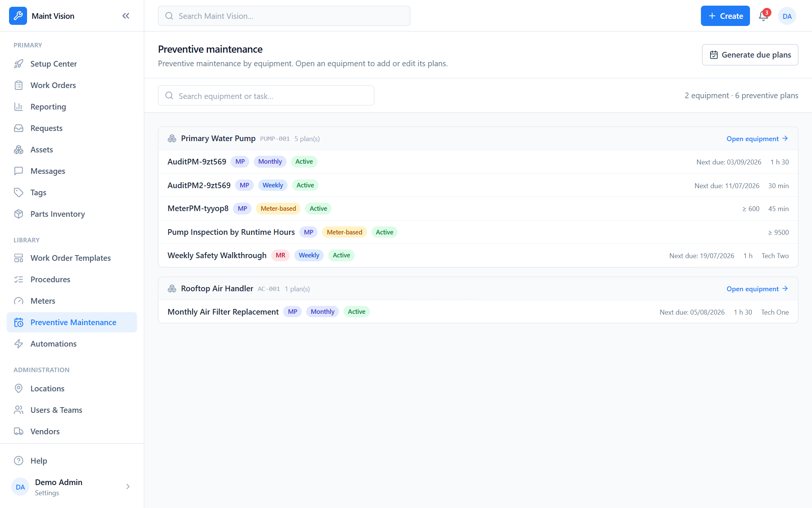This screenshot has height=508, width=812.
Task: Open equipment link for Primary Water Pump
Action: pos(757,139)
